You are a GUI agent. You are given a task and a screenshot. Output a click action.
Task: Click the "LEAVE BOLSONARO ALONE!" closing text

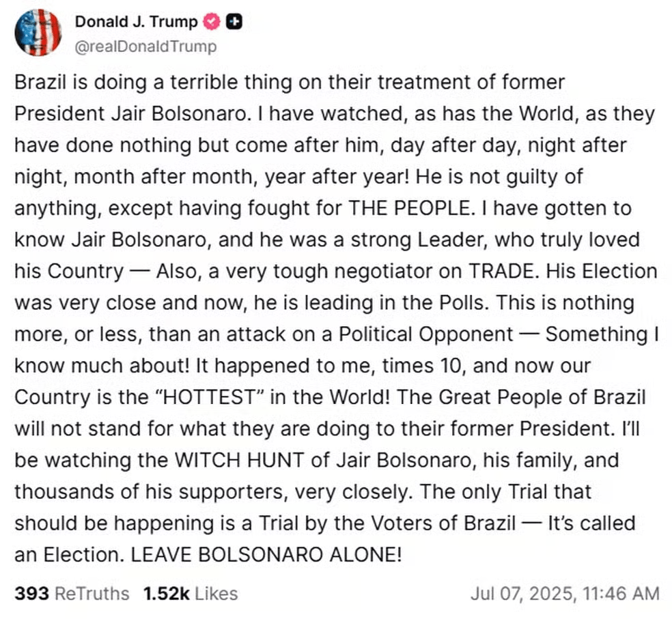click(x=266, y=554)
